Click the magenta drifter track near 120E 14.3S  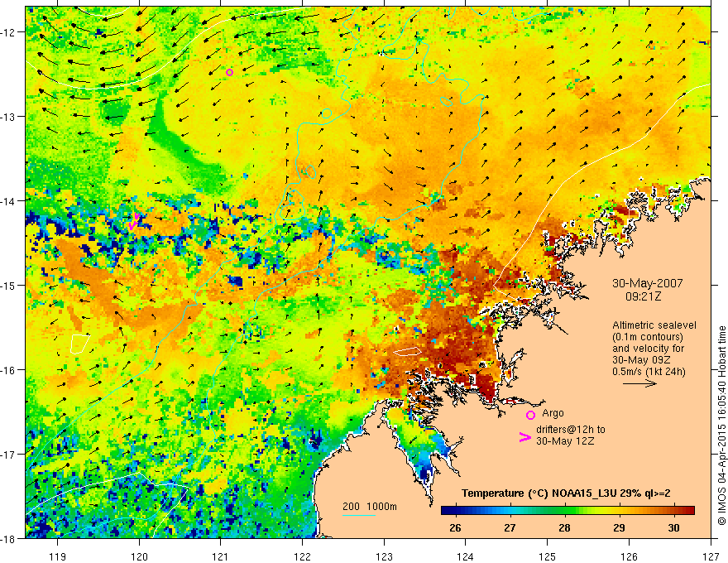pos(134,222)
